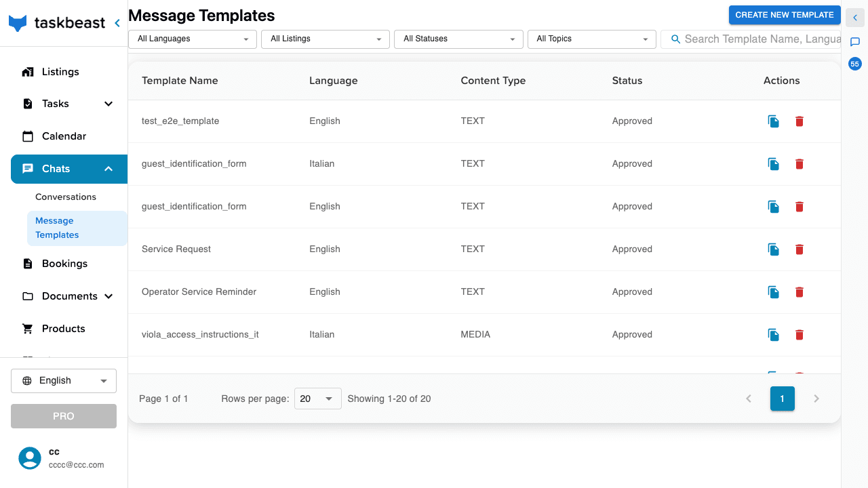Screen dimensions: 868x488
Task: Open the English interface language selector
Action: point(64,381)
